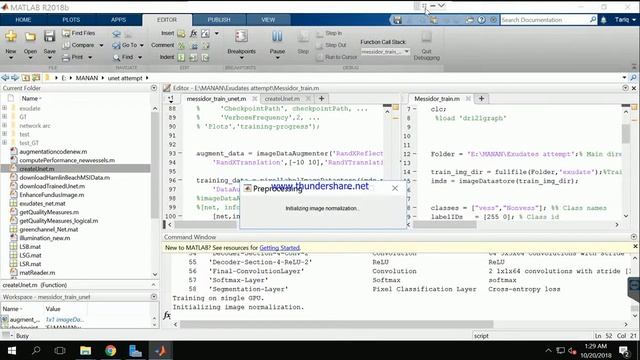This screenshot has width=640, height=360.
Task: Open the Compare dropdown arrow
Action: click(x=101, y=45)
